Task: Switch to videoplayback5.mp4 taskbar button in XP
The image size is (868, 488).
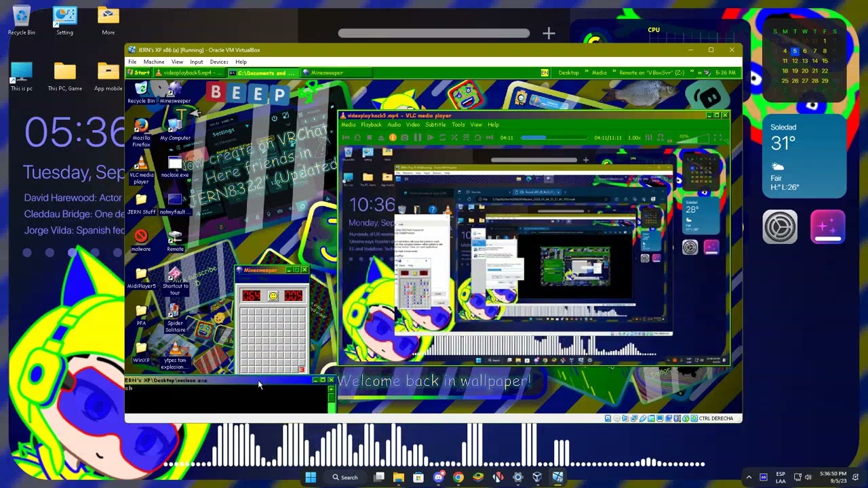Action: click(x=189, y=73)
